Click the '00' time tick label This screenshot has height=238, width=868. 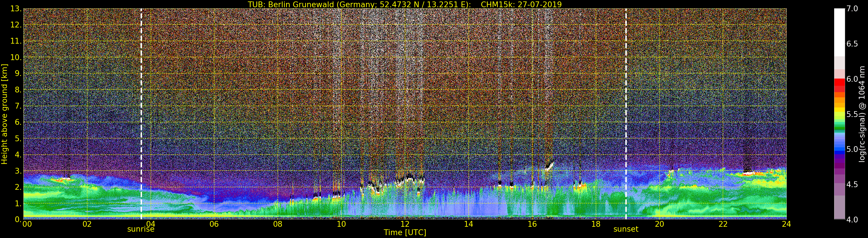coord(27,224)
